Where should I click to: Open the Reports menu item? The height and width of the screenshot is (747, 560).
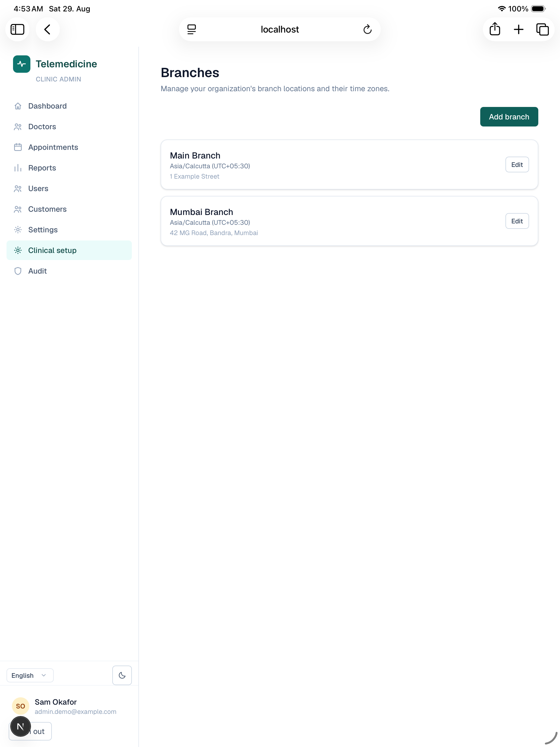click(69, 168)
